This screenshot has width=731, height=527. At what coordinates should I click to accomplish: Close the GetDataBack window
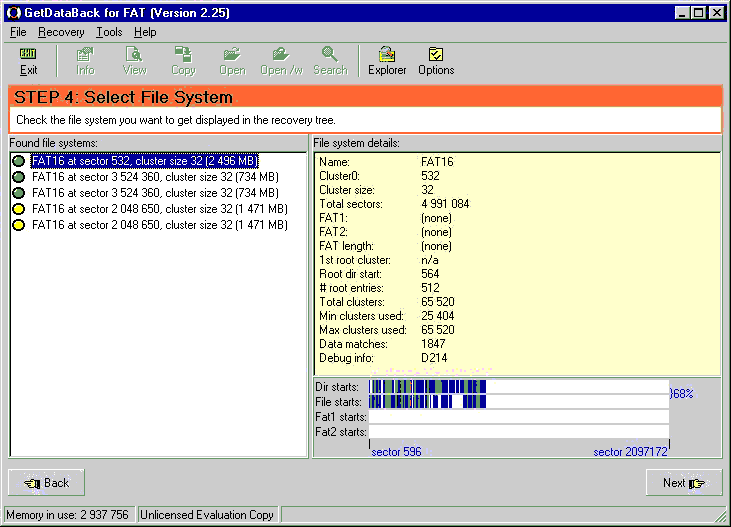pos(717,13)
